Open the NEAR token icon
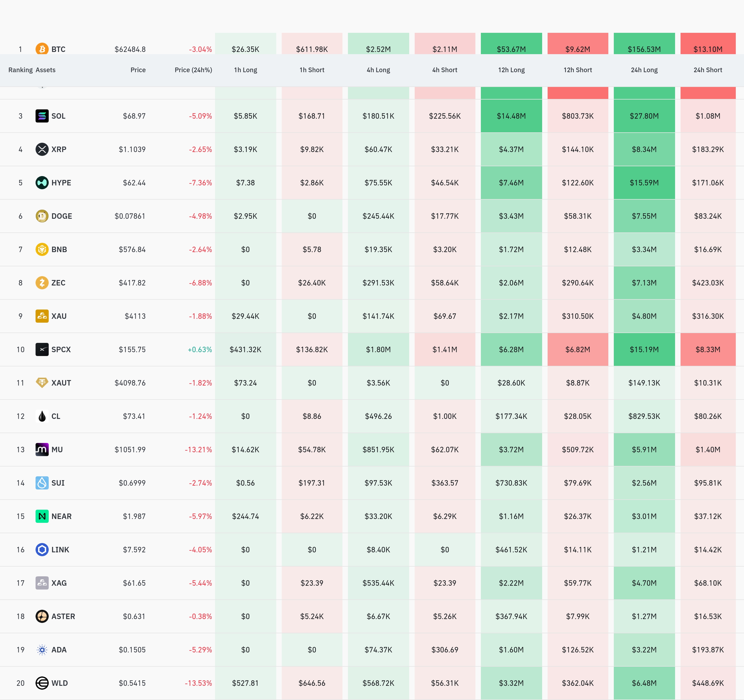Viewport: 744px width, 700px height. pos(42,516)
